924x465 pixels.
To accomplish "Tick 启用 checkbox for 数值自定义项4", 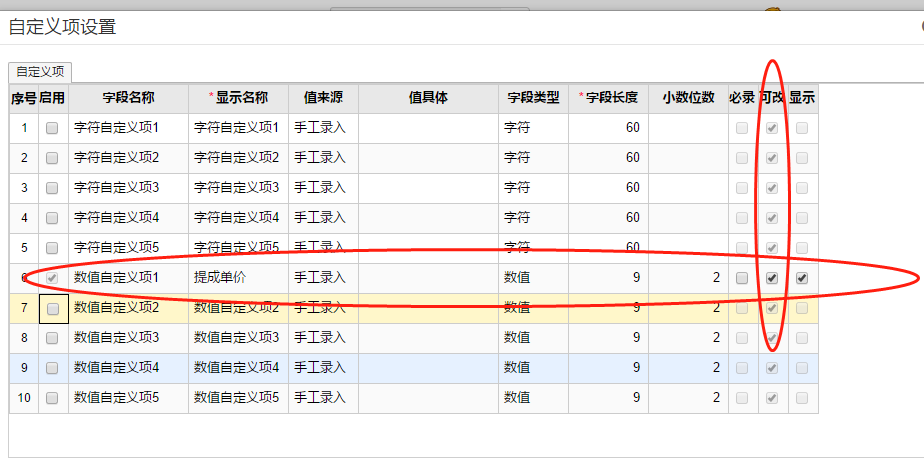I will coord(52,368).
